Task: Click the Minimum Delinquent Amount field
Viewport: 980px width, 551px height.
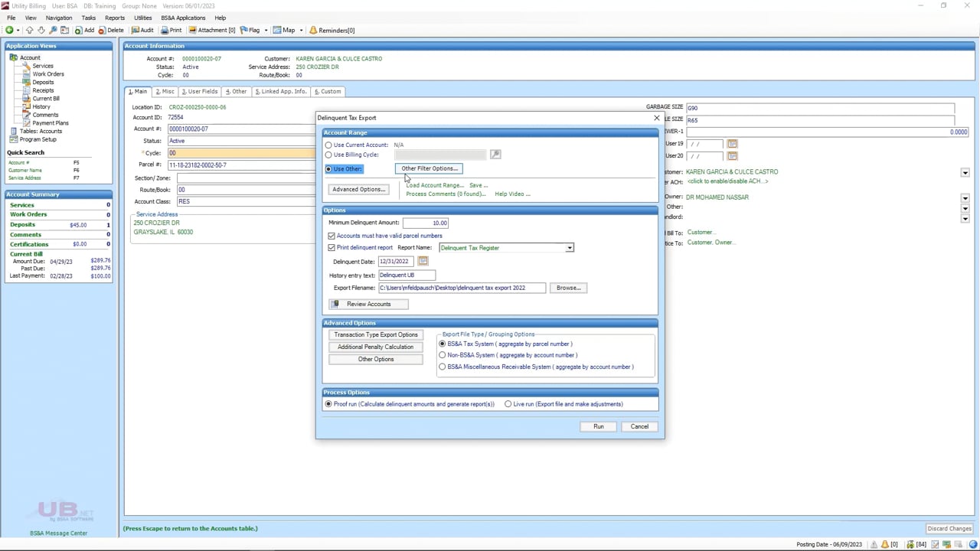Action: coord(426,223)
